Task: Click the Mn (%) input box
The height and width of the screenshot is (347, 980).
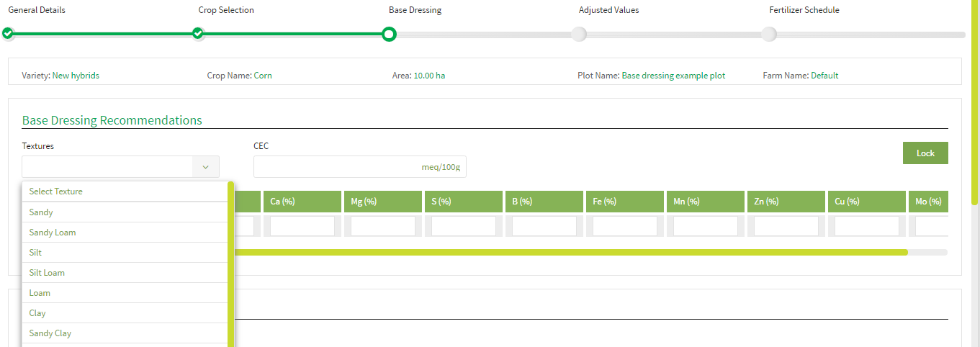Action: [x=706, y=226]
